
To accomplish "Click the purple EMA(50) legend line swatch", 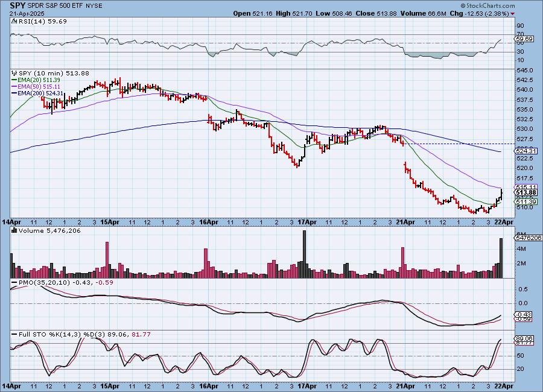I will 14,87.
